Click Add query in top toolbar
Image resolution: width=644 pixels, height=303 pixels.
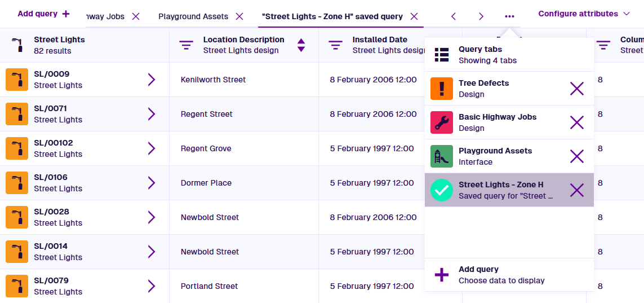click(43, 14)
